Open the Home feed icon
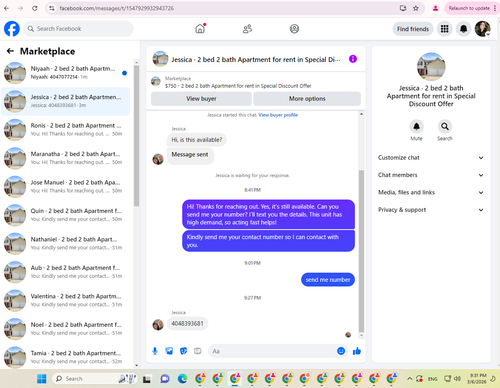This screenshot has height=388, width=500. (x=200, y=29)
